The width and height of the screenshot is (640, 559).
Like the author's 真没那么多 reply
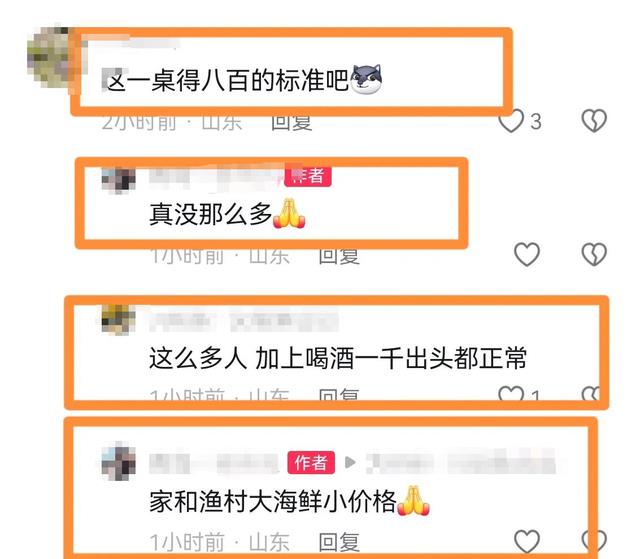tap(527, 254)
